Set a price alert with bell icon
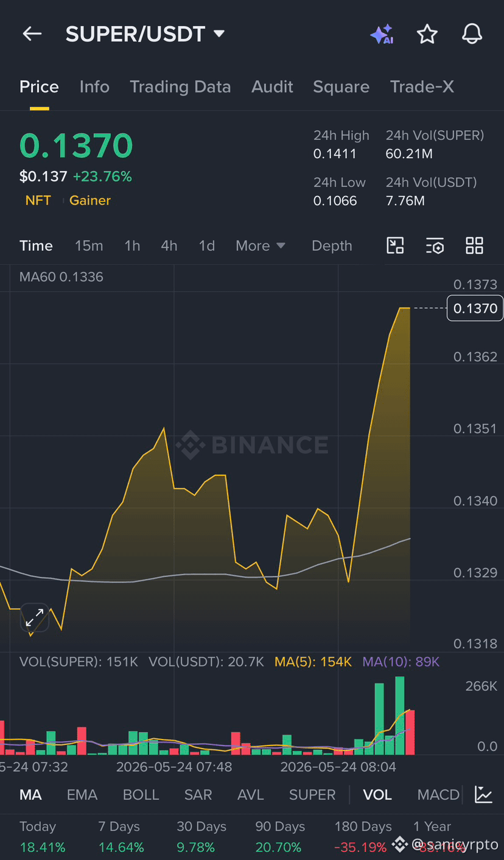This screenshot has width=504, height=860. [x=472, y=34]
